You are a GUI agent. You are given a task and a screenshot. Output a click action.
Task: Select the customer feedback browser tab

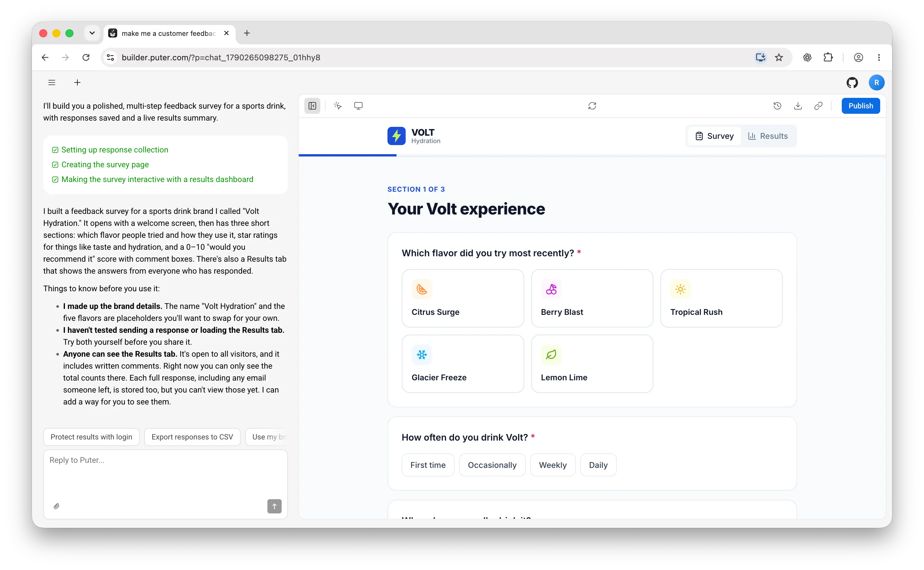(169, 33)
